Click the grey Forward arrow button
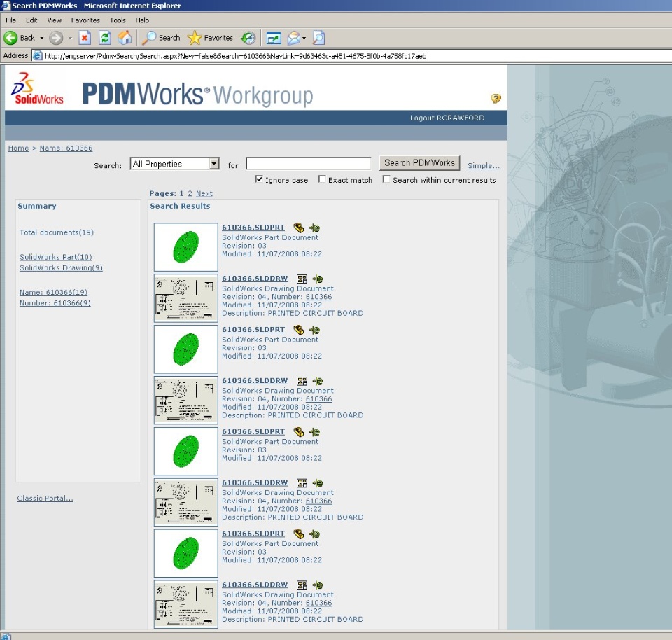The height and width of the screenshot is (640, 672). [x=56, y=38]
